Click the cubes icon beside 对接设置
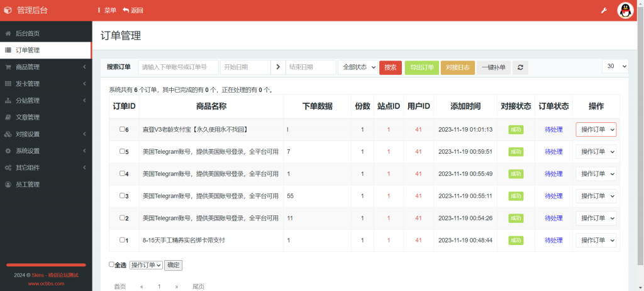 (x=8, y=134)
